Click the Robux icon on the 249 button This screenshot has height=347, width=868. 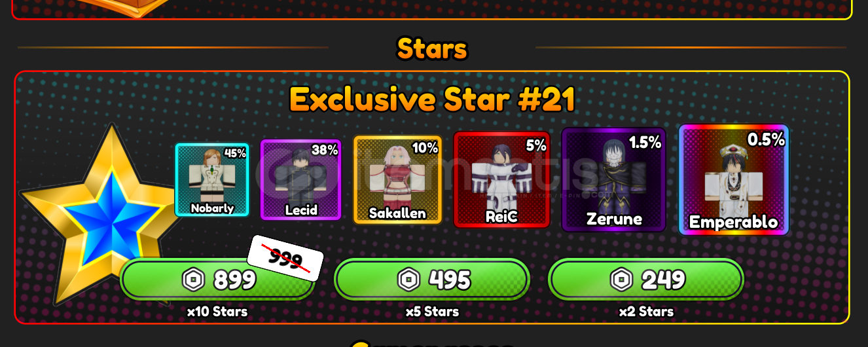[x=621, y=280]
